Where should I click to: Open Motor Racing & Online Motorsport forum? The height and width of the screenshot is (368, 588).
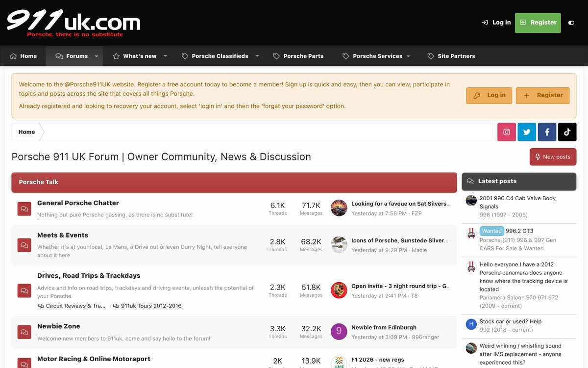click(94, 359)
